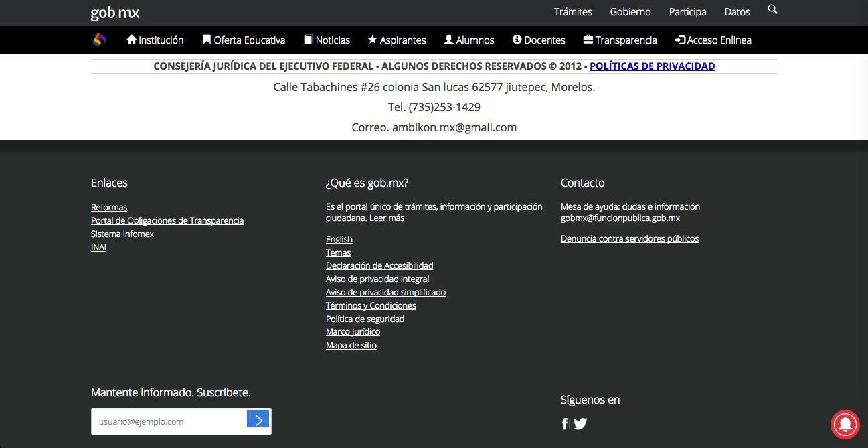The width and height of the screenshot is (868, 448).
Task: Open Denuncia contra servidores públicos link
Action: pyautogui.click(x=630, y=239)
